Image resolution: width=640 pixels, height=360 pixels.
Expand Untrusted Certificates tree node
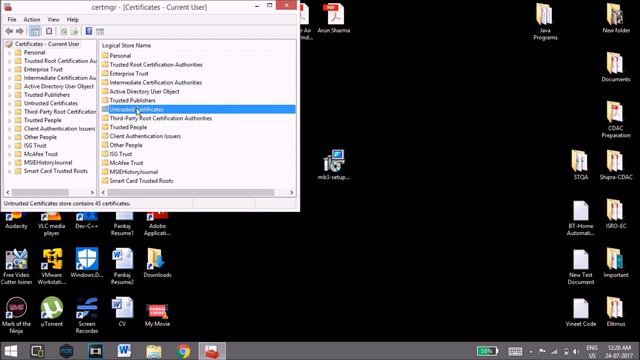10,104
